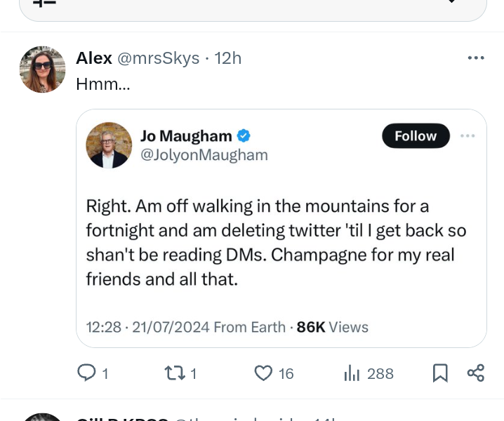504x421 pixels.
Task: Expand the reply sort dropdown at top
Action: coord(452,4)
